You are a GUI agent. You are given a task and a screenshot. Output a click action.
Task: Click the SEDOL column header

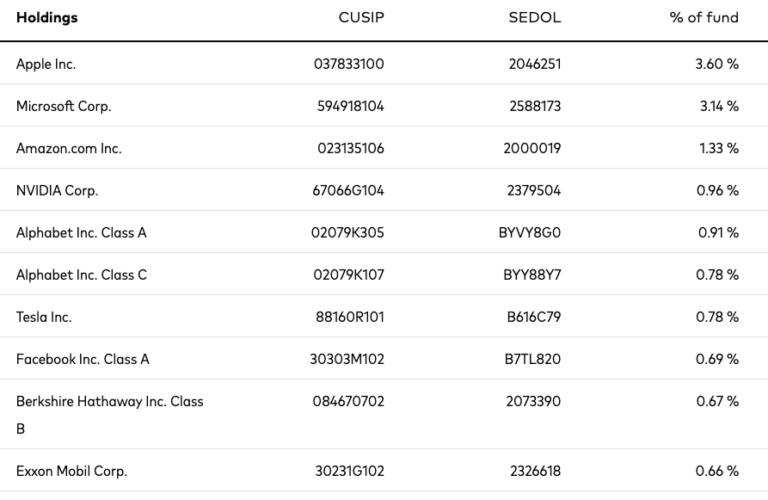tap(537, 18)
